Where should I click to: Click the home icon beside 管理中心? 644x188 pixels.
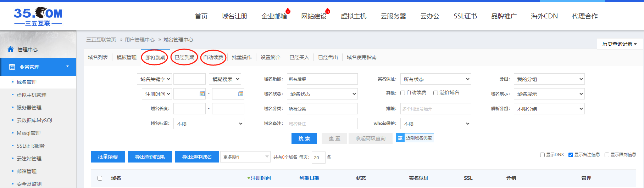coord(11,49)
